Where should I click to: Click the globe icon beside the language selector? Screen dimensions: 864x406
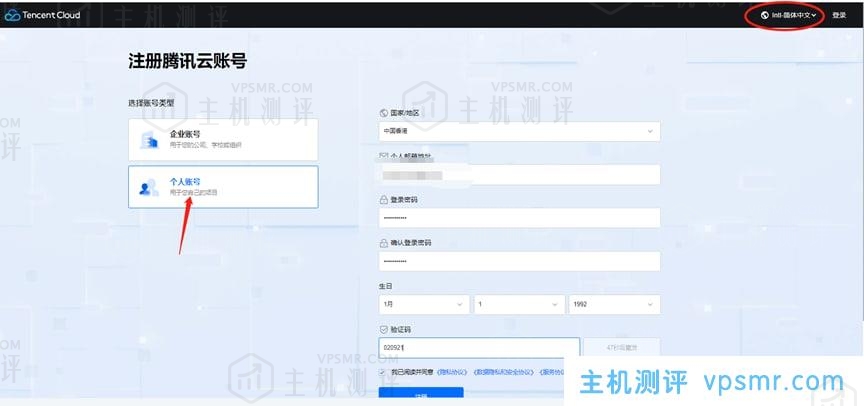(764, 15)
